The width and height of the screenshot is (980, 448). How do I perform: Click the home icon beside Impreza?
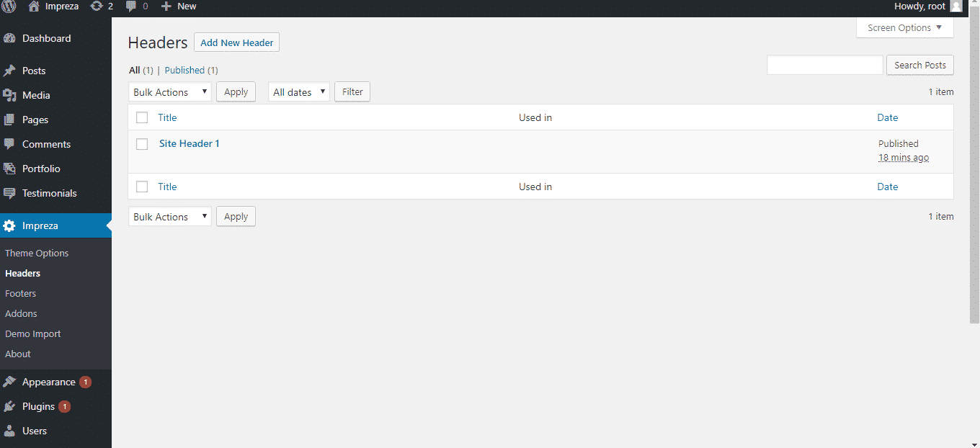[x=33, y=6]
